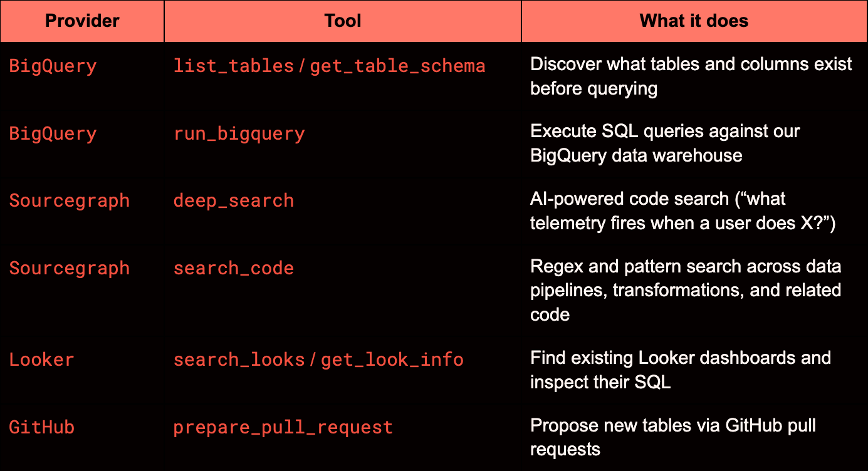
Task: Click description 'Propose new tables via GitHub pull'
Action: tap(673, 425)
